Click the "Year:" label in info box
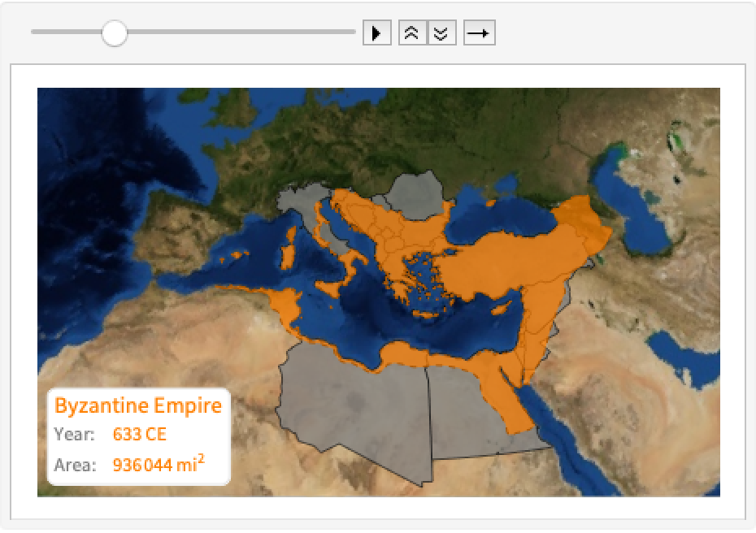The width and height of the screenshot is (756, 533). pyautogui.click(x=75, y=434)
